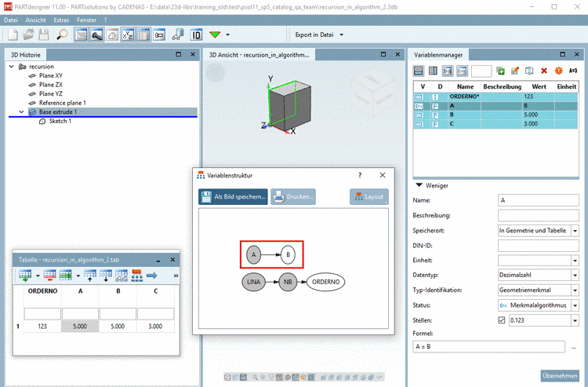Toggle the key-shaped window icon
The image size is (588, 387).
[x=159, y=35]
